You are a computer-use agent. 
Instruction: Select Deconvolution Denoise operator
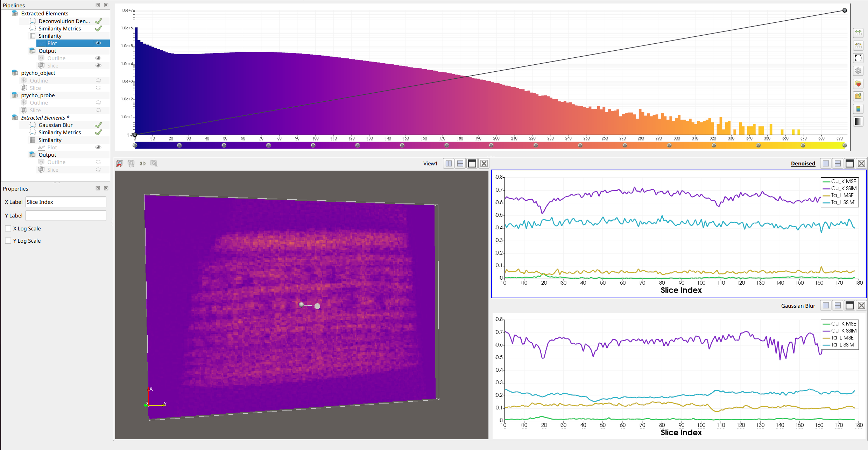pyautogui.click(x=64, y=21)
